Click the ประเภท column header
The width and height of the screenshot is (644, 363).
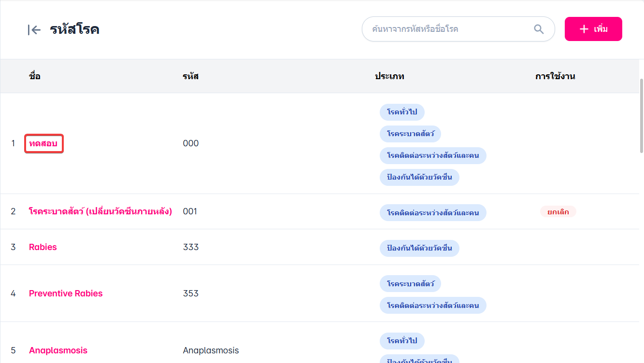(389, 76)
